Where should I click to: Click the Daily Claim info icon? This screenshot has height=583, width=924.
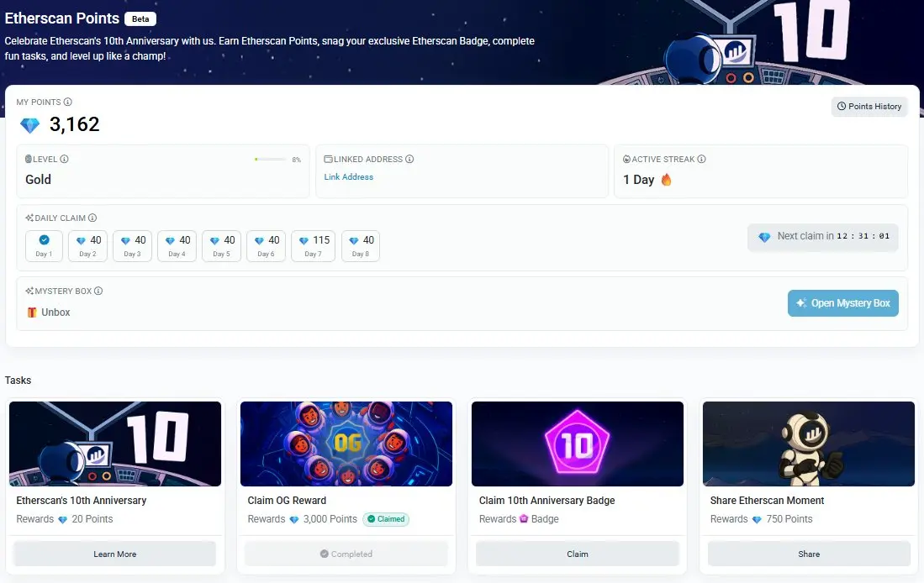pyautogui.click(x=92, y=218)
